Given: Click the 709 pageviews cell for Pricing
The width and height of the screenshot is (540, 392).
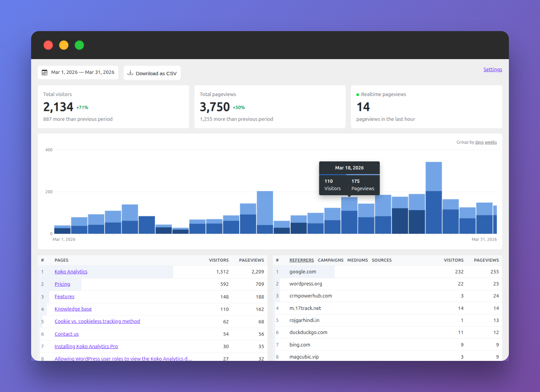Looking at the screenshot, I should [260, 284].
